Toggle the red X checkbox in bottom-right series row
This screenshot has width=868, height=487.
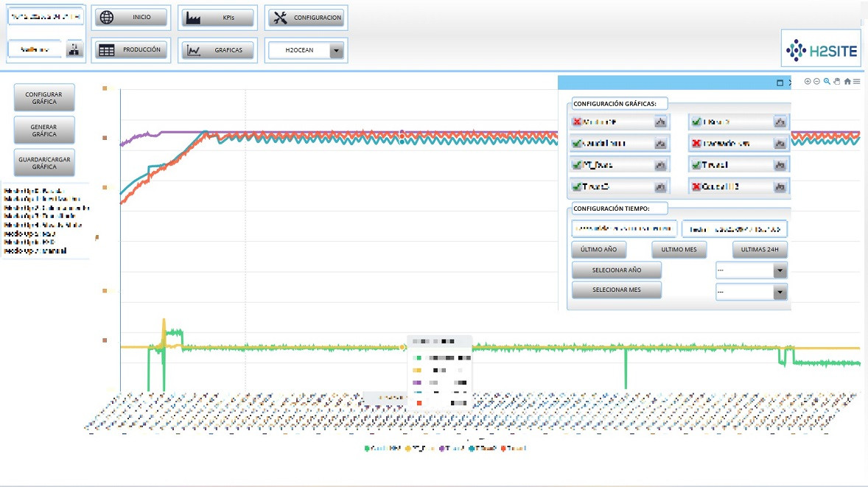pos(696,187)
